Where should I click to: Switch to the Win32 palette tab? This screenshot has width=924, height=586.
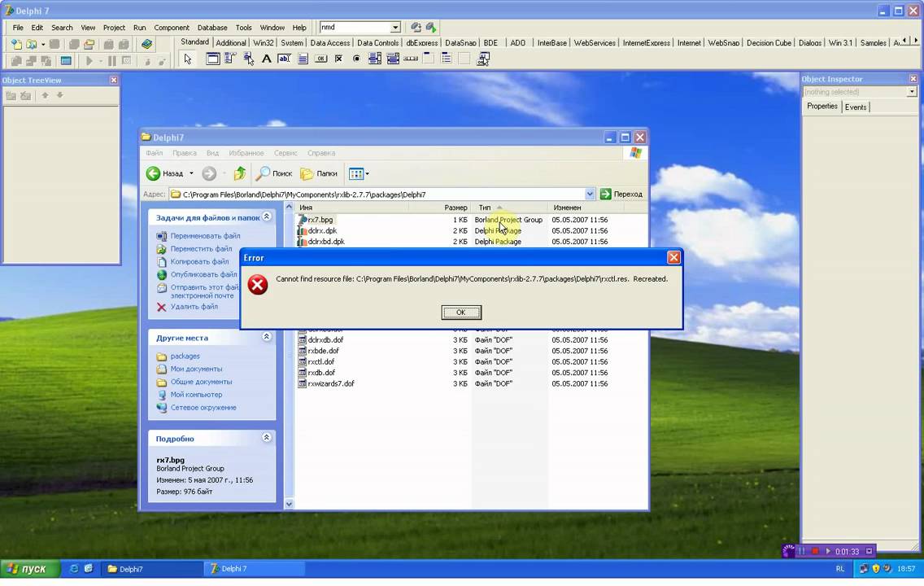[264, 43]
